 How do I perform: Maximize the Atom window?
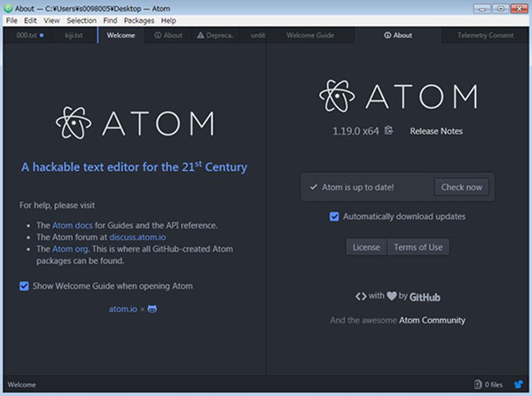pyautogui.click(x=500, y=9)
